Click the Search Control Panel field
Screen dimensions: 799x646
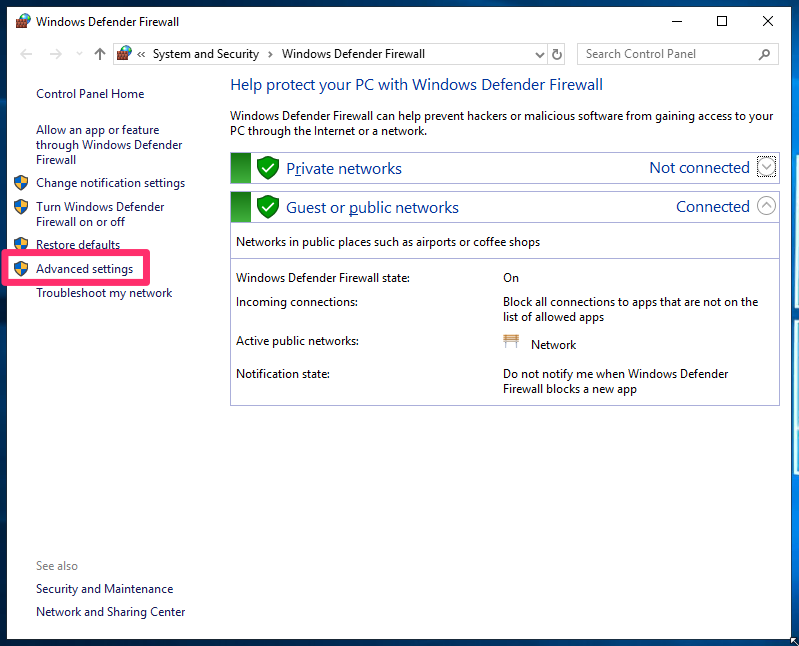(677, 54)
